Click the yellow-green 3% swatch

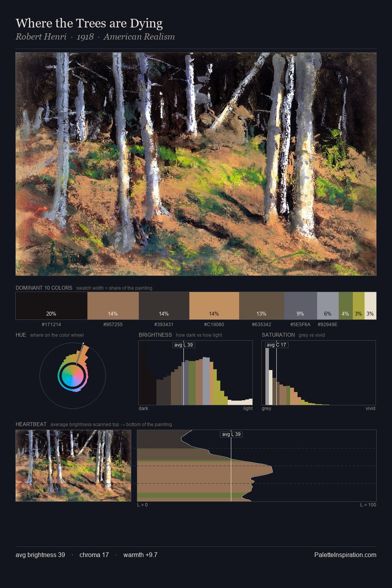point(359,306)
